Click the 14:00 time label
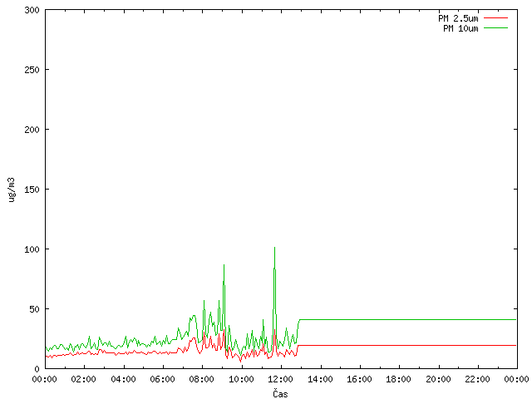The image size is (532, 399). point(320,379)
